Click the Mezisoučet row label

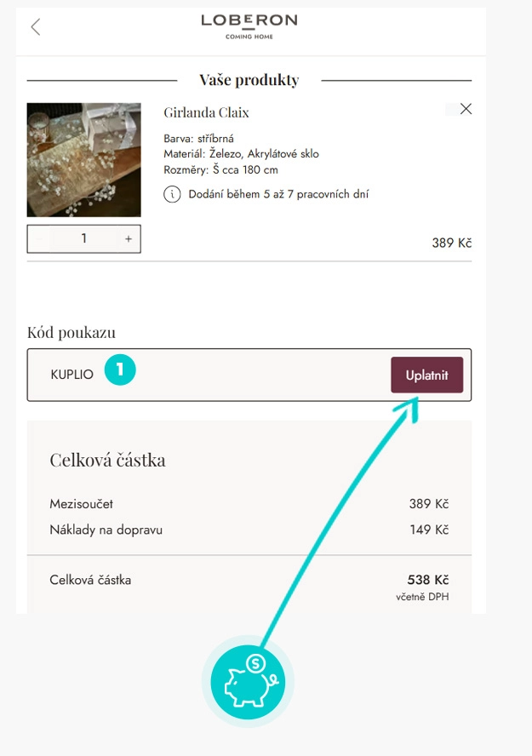[x=81, y=504]
